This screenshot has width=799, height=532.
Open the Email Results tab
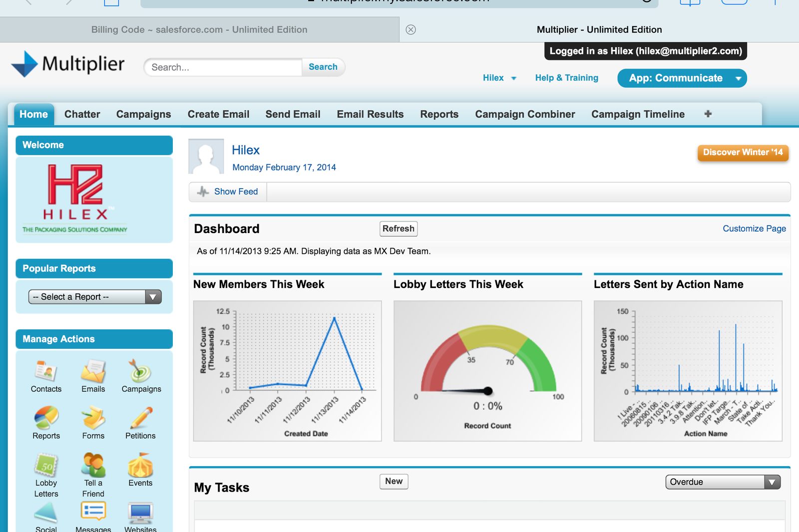[x=371, y=114]
